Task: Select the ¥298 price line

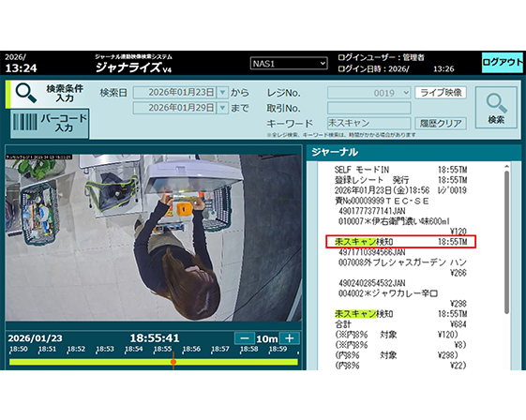Action: [x=458, y=304]
